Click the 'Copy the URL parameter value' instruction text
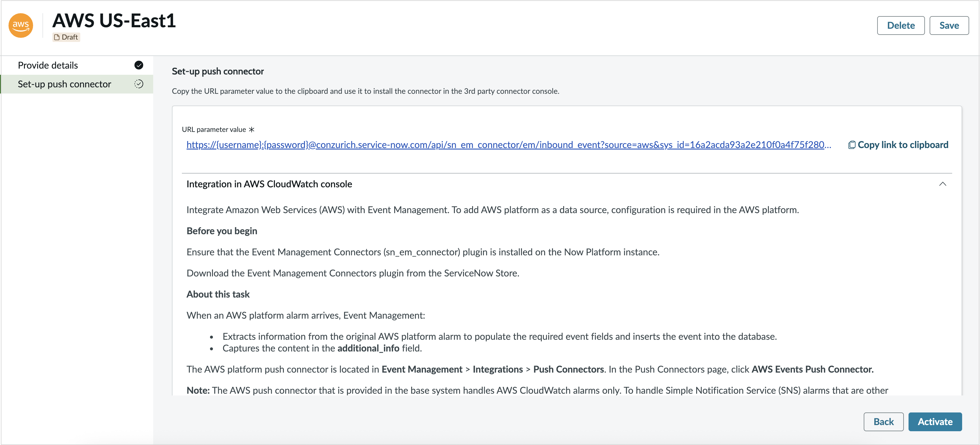 (365, 91)
